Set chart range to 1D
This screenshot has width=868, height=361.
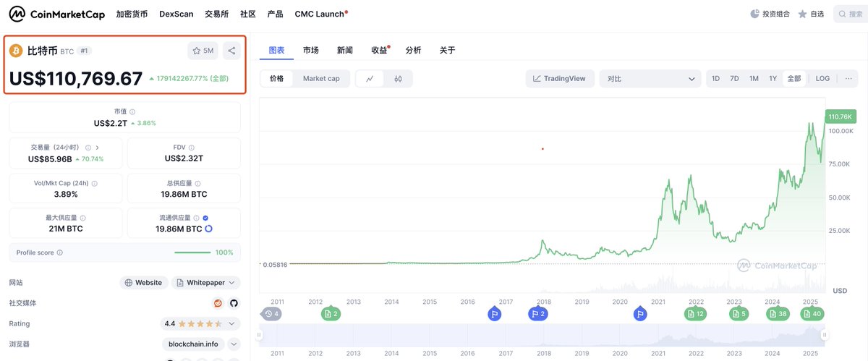point(715,78)
